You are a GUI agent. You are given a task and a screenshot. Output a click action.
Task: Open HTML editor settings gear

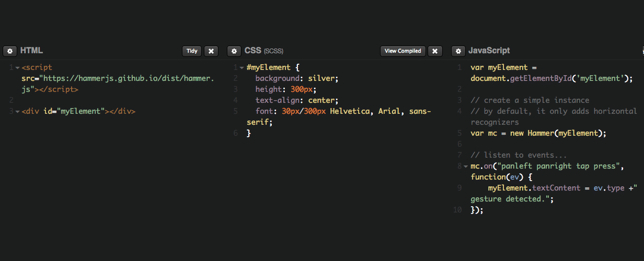pos(9,51)
